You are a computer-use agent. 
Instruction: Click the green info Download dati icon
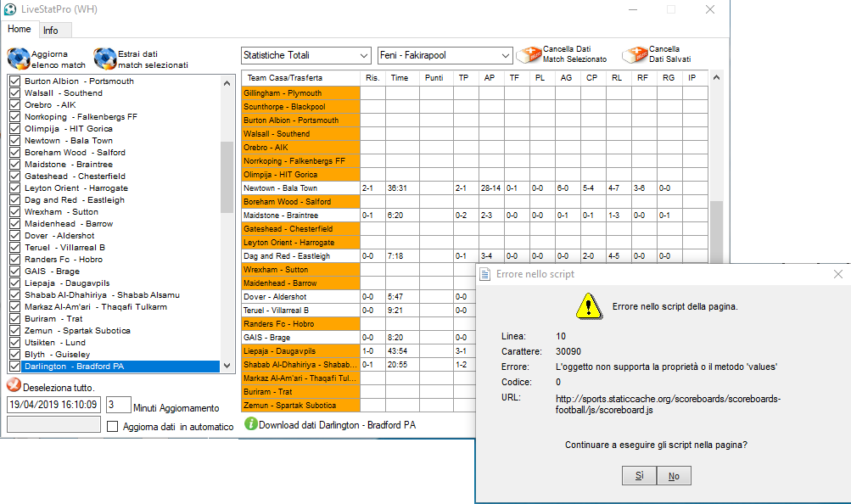coord(250,423)
